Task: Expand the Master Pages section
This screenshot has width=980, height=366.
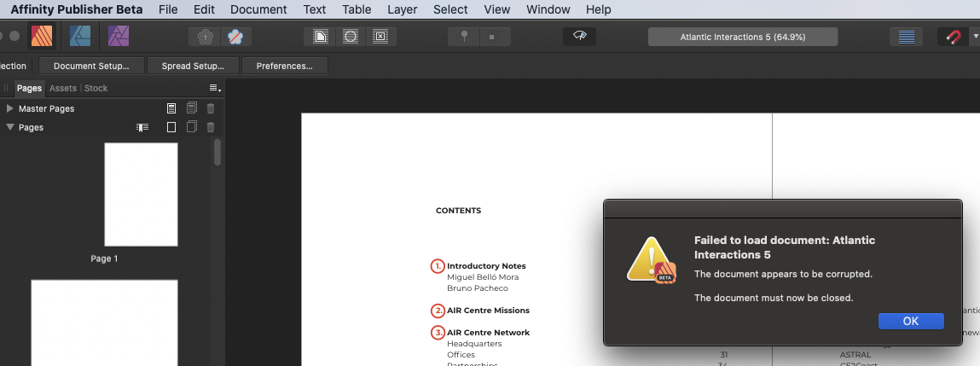Action: click(10, 108)
